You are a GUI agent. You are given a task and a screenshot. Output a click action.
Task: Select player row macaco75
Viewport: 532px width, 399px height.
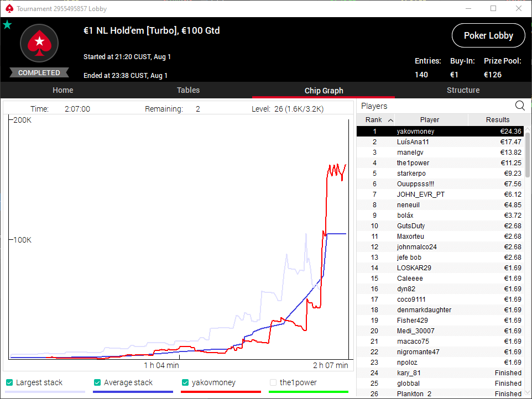[440, 342]
